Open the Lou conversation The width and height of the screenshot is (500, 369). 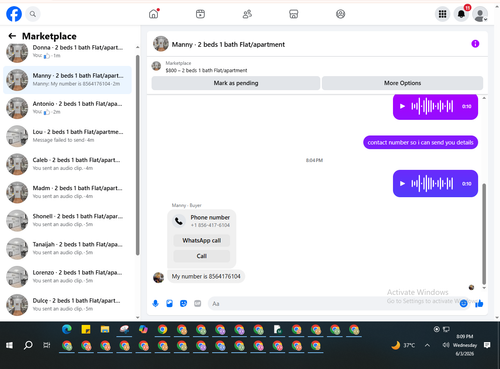[67, 136]
